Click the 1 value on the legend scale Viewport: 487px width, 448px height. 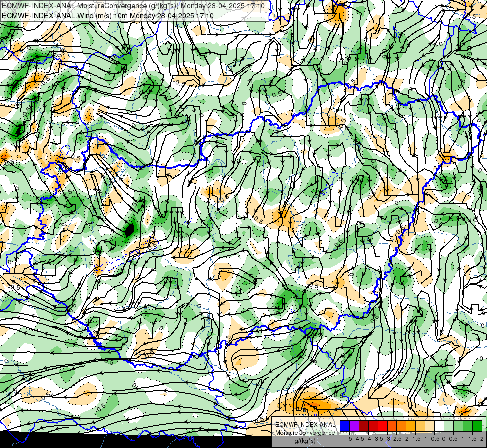(x=463, y=439)
